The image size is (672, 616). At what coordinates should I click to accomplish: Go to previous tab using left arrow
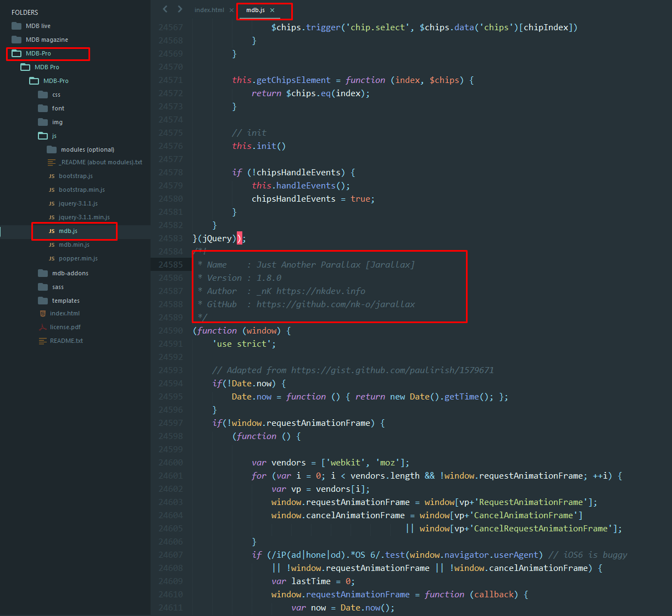[165, 9]
